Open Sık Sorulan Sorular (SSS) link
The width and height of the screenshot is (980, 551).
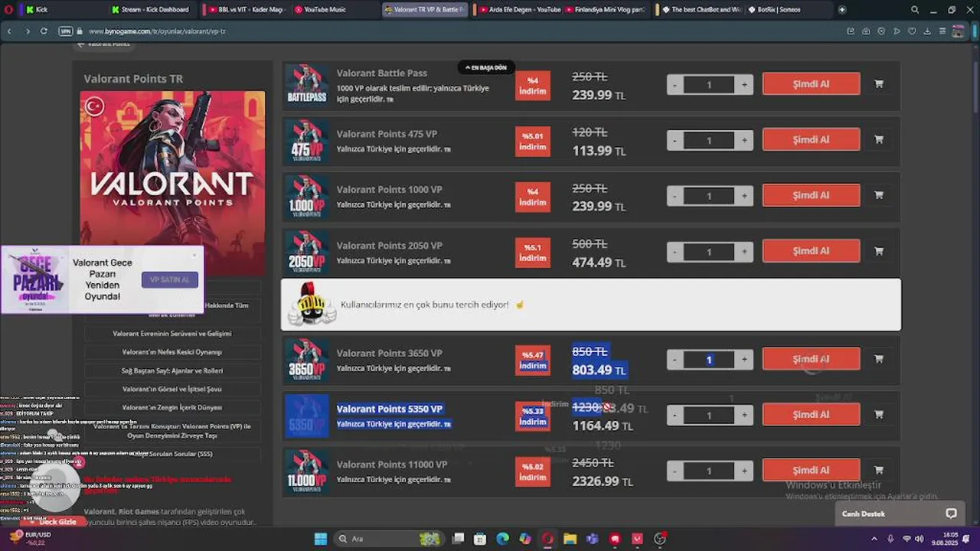(x=172, y=454)
